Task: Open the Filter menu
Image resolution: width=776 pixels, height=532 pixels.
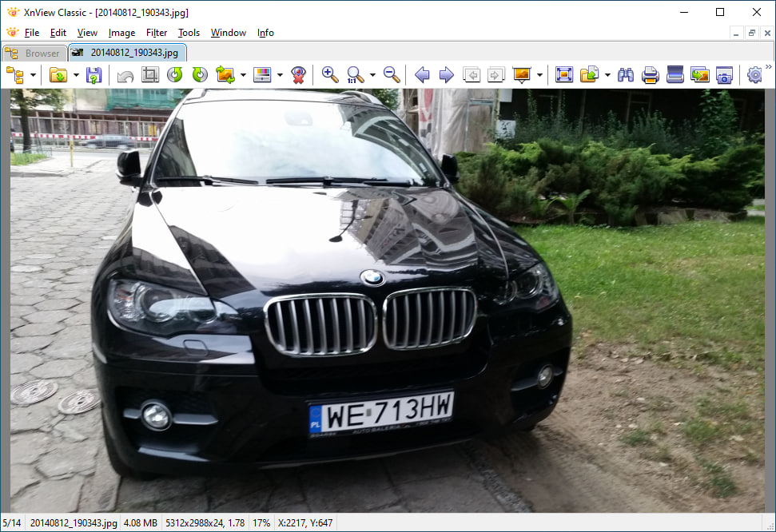Action: 157,33
